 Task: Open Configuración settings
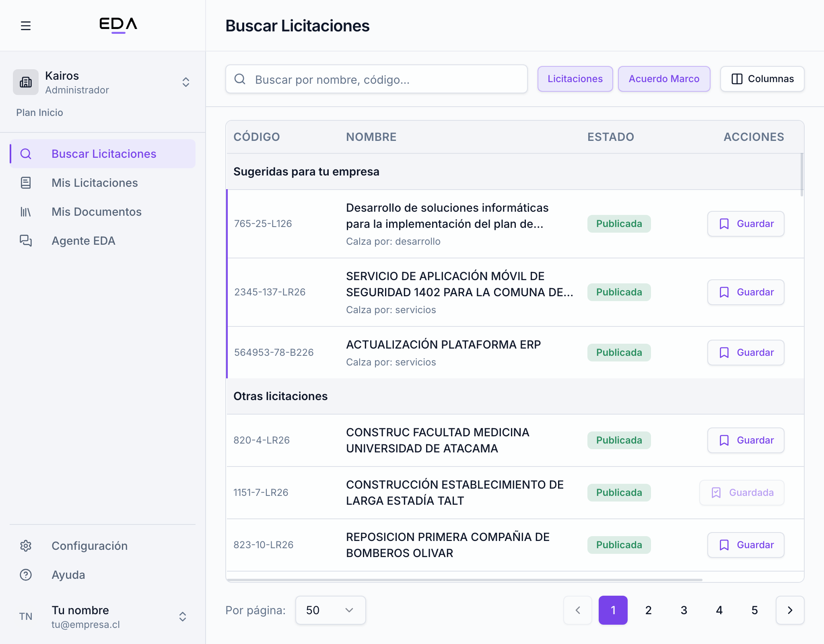click(103, 546)
